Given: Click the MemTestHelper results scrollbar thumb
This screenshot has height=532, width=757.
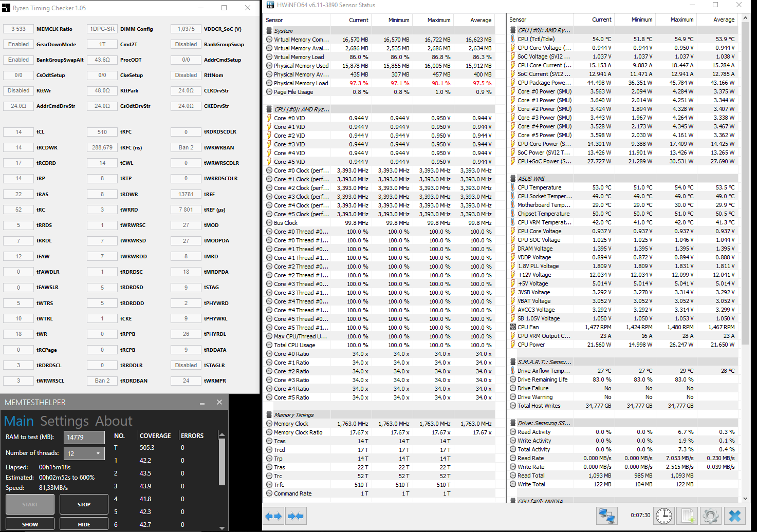Looking at the screenshot, I should click(222, 462).
